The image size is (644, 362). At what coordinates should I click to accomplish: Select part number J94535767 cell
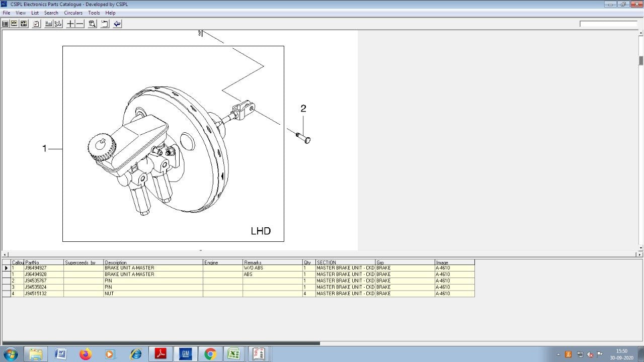pyautogui.click(x=44, y=281)
